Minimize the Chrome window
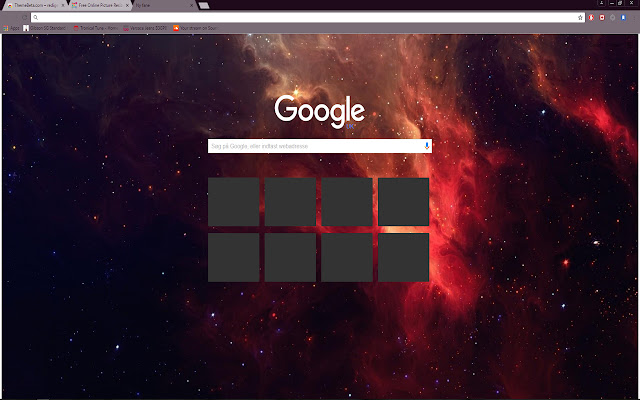 click(612, 3)
